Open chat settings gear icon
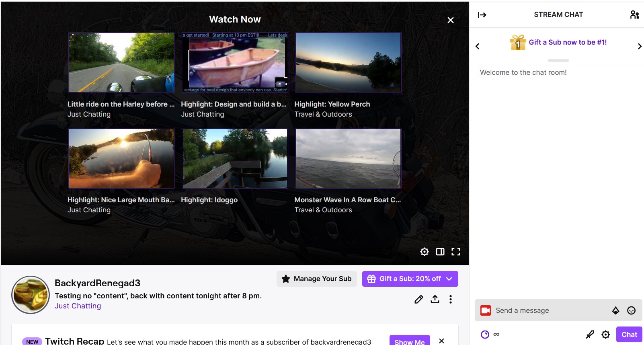 [x=605, y=335]
